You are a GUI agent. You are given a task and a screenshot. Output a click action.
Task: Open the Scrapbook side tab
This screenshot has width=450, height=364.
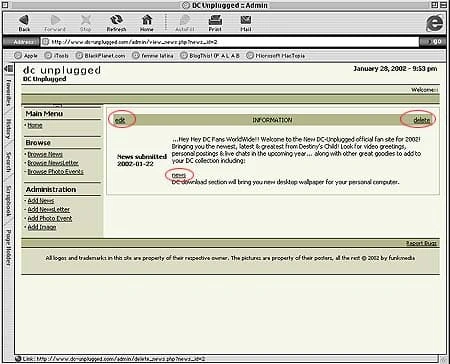coord(9,201)
